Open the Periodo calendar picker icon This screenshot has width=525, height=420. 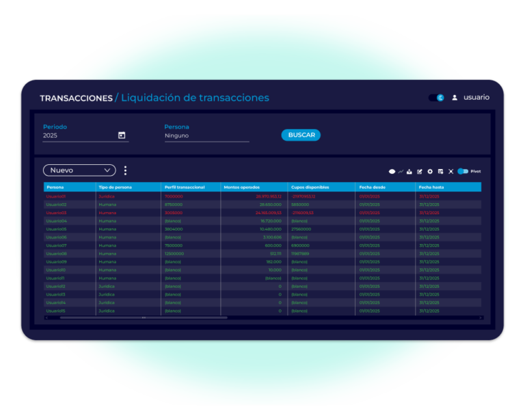click(x=122, y=135)
